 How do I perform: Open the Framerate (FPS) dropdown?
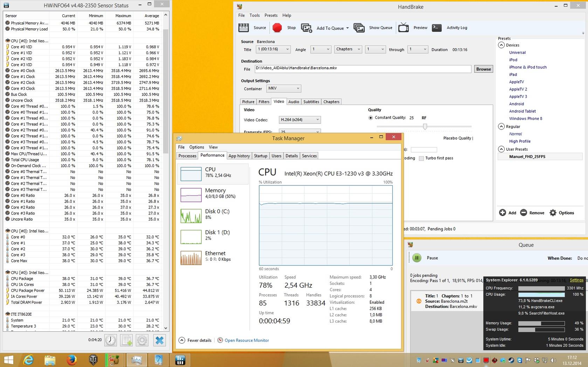point(299,132)
